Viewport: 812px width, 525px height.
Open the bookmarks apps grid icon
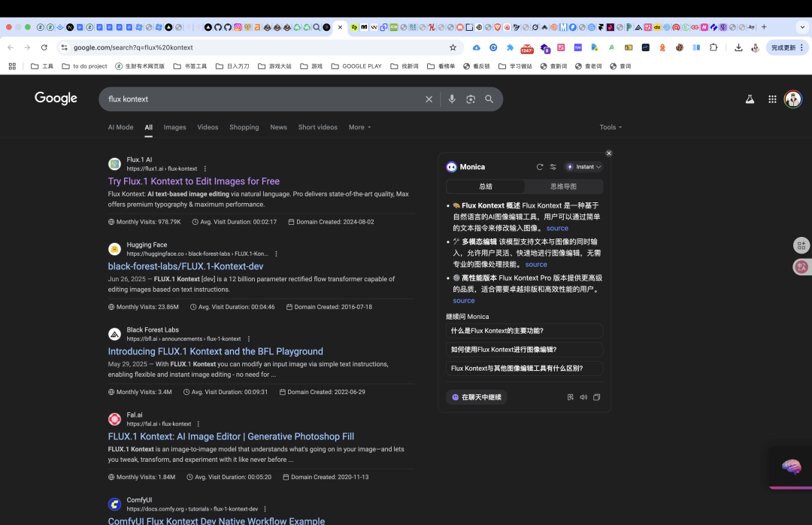coord(12,66)
